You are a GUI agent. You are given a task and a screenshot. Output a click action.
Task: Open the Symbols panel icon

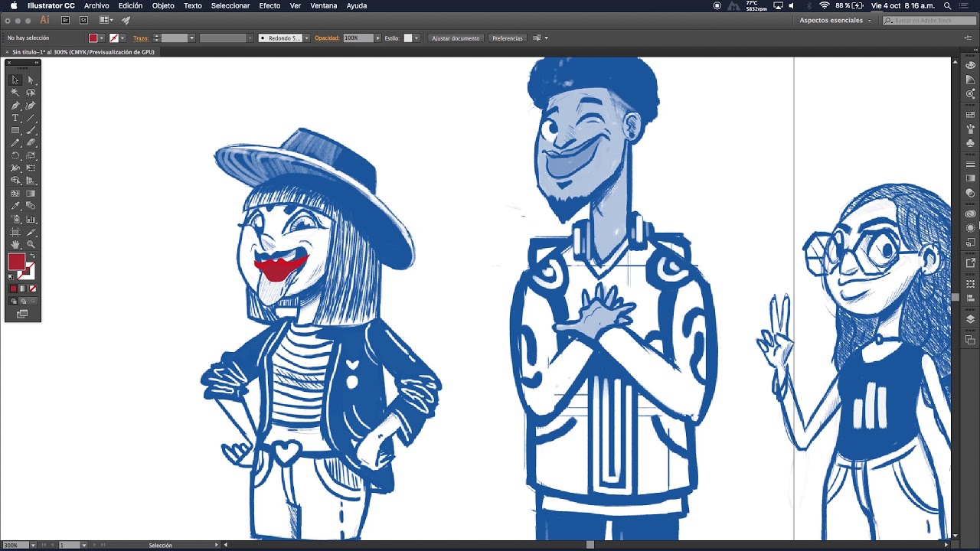[970, 142]
